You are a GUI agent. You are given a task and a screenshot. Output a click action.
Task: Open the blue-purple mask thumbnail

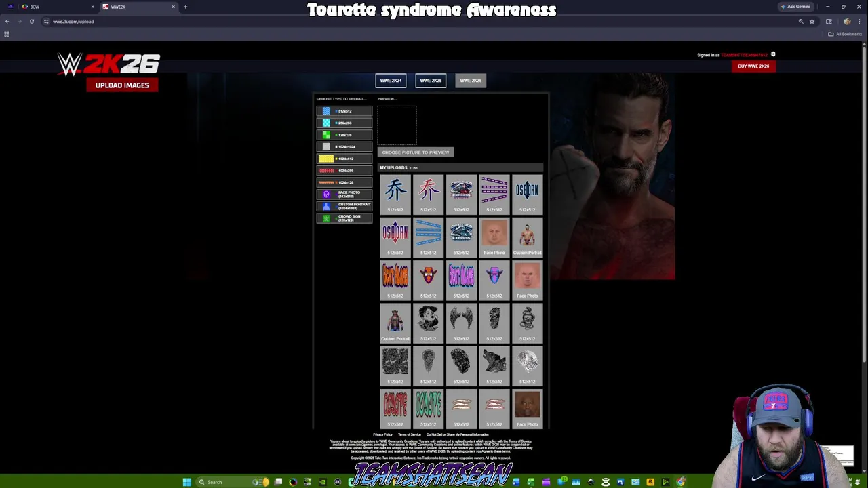pyautogui.click(x=494, y=279)
